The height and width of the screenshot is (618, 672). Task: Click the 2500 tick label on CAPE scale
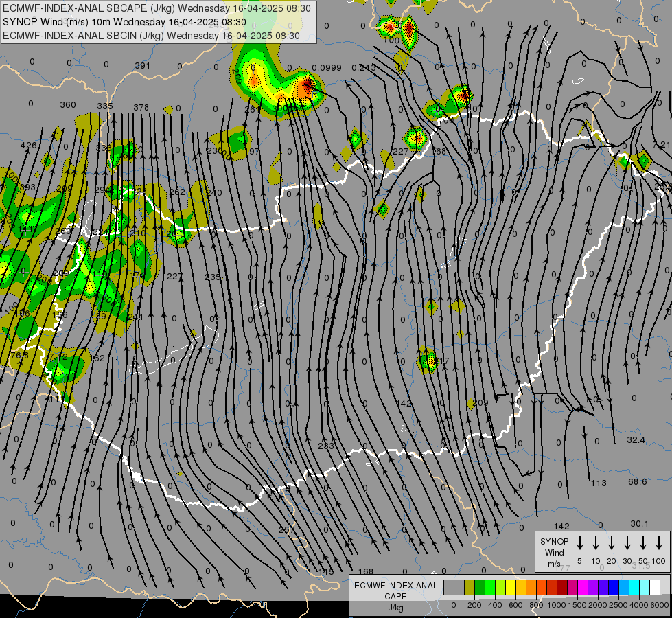pyautogui.click(x=618, y=605)
